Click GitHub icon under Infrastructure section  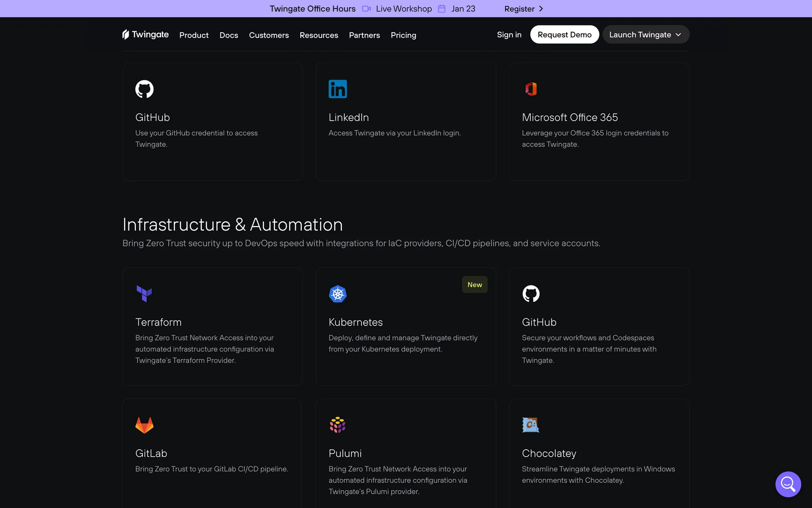[x=531, y=294]
